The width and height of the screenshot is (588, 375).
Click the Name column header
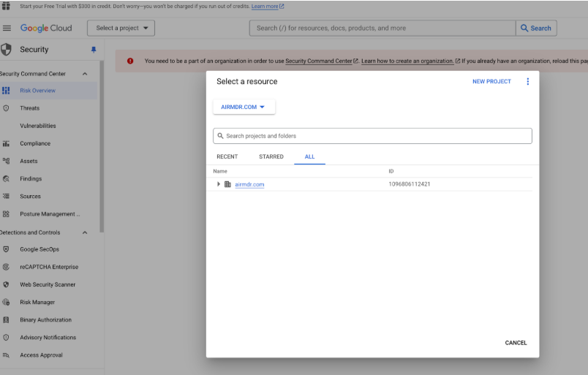[220, 171]
